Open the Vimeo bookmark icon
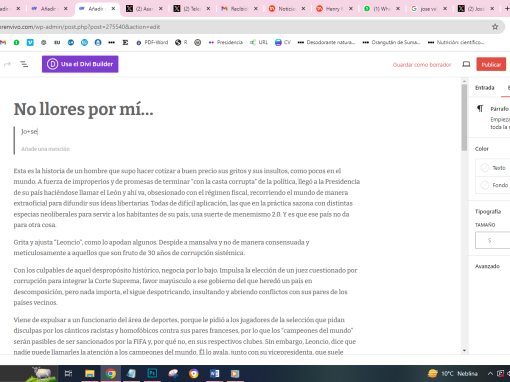Screen dimensions: 510x382 pos(30,42)
